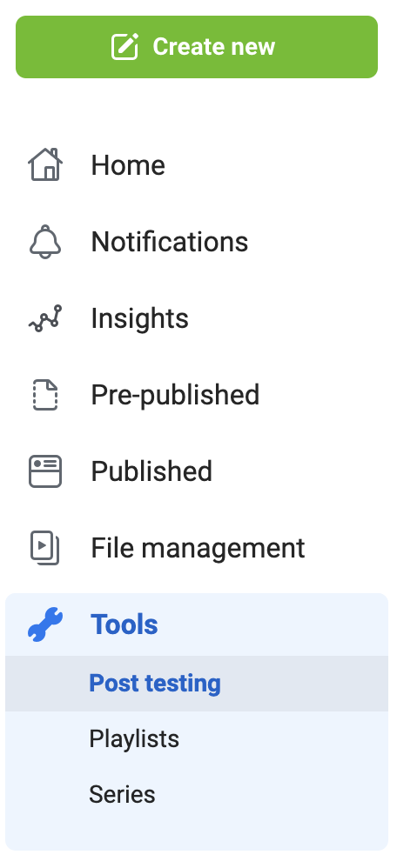View the Published posts label
This screenshot has width=397, height=868.
pos(151,471)
